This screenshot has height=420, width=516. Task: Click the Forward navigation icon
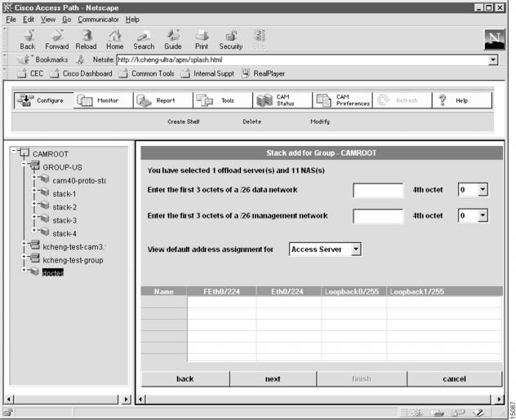57,39
